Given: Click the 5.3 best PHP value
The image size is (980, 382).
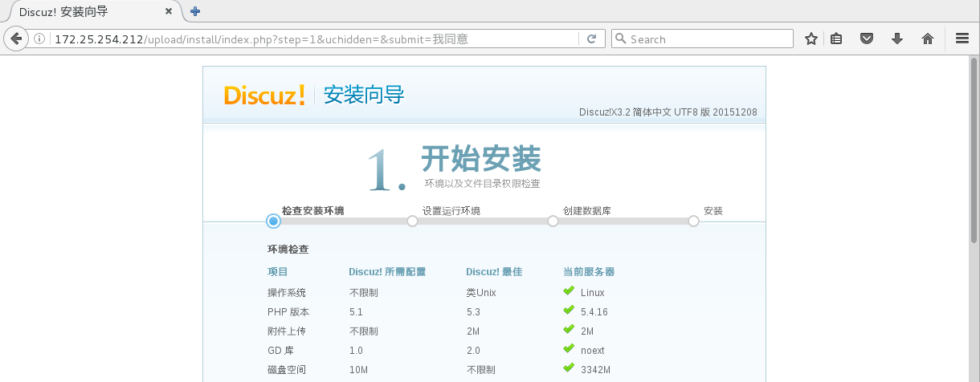Looking at the screenshot, I should click(472, 311).
